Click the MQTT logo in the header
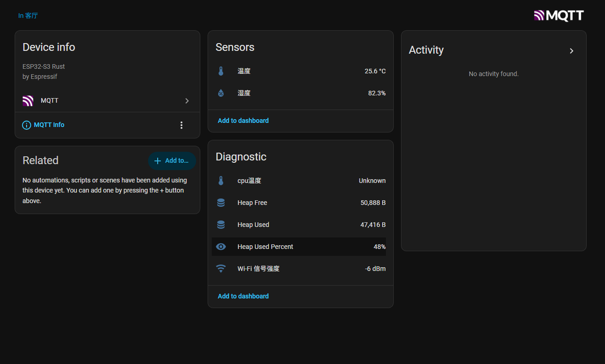This screenshot has width=605, height=364. tap(559, 16)
